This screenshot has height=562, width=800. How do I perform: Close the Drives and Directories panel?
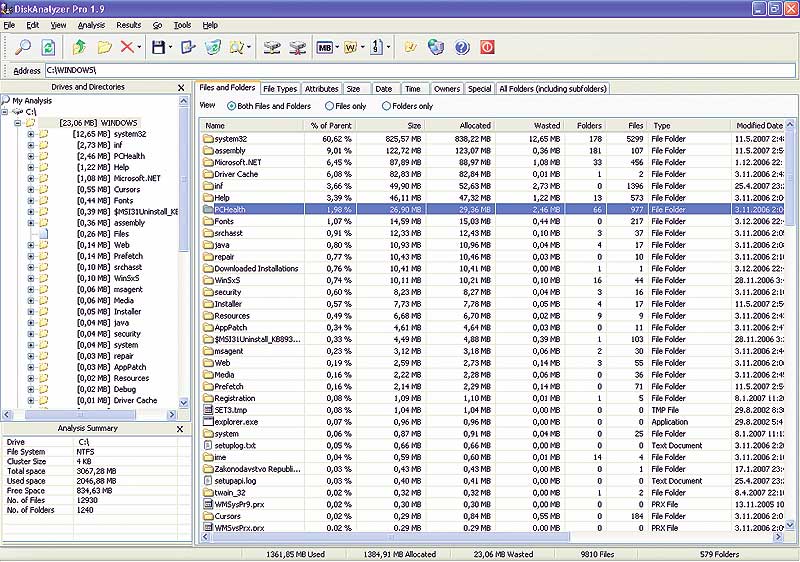tap(181, 88)
